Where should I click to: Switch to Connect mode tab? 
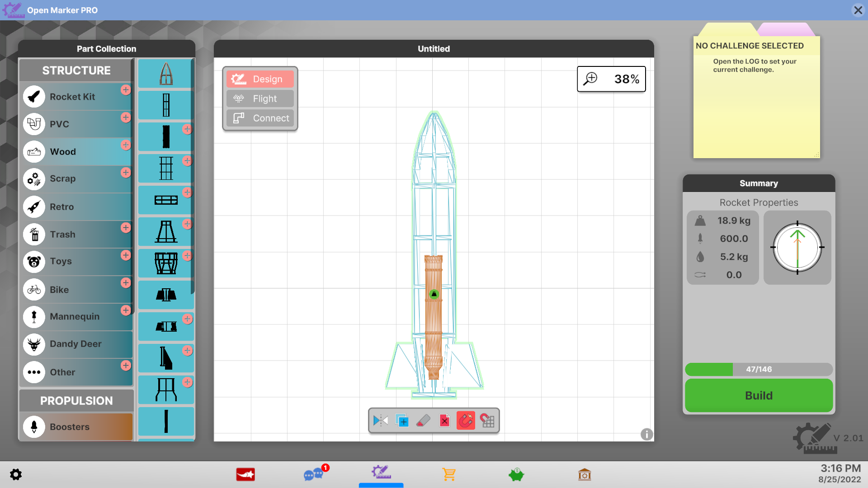pos(260,118)
